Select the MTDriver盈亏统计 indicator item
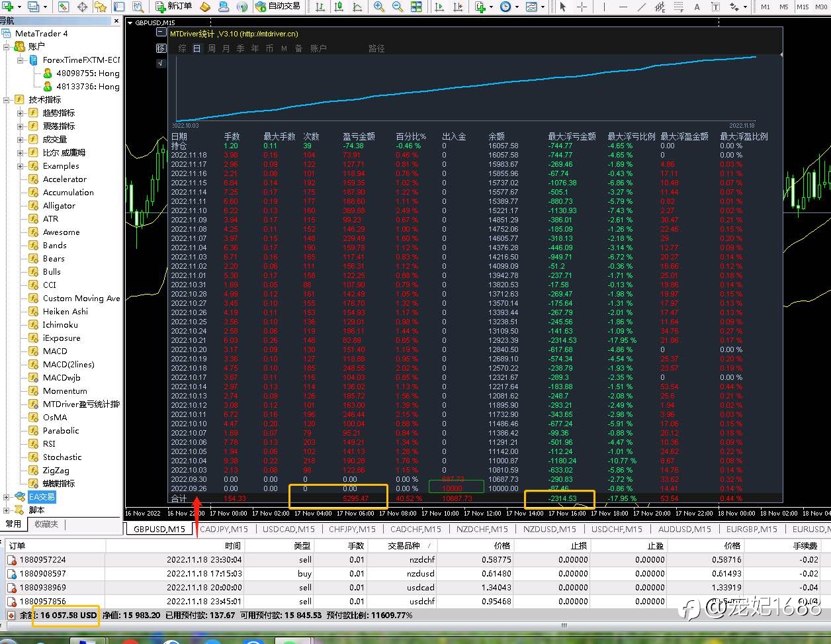The image size is (831, 644). click(81, 404)
